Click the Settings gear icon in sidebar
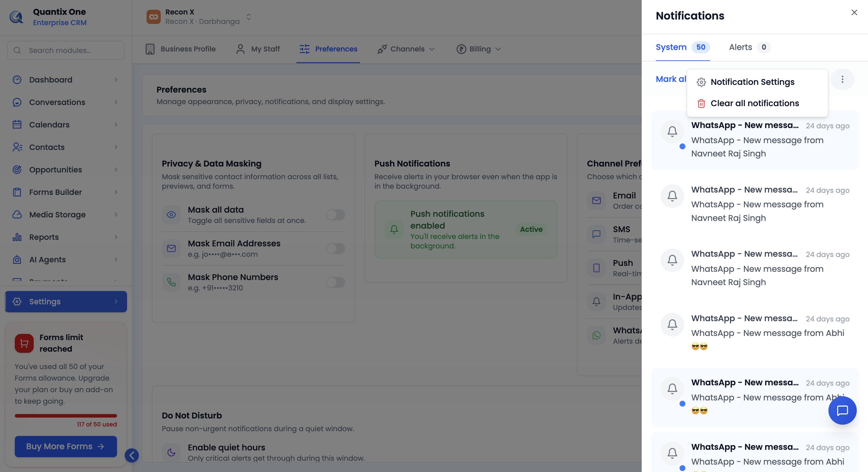Viewport: 868px width, 472px height. click(x=17, y=302)
